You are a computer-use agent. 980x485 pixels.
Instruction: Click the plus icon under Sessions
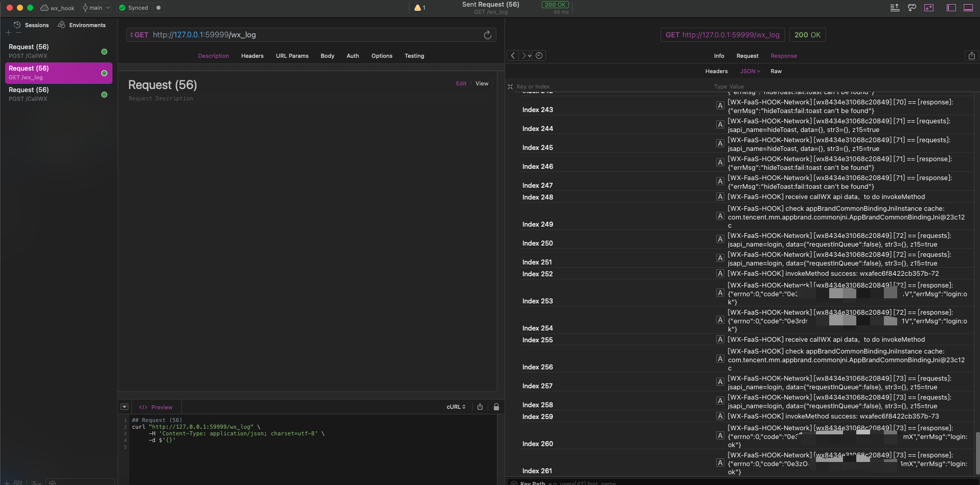8,33
